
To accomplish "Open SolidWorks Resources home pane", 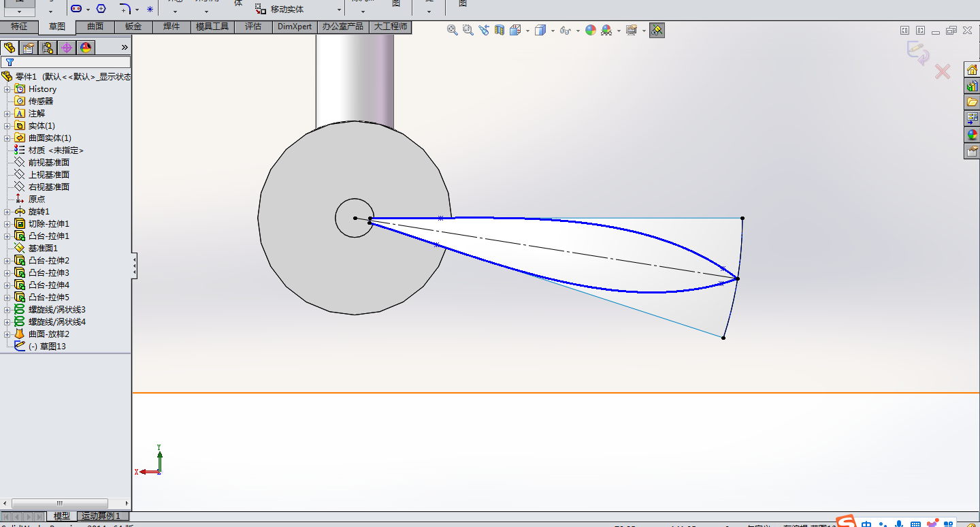I will 972,69.
